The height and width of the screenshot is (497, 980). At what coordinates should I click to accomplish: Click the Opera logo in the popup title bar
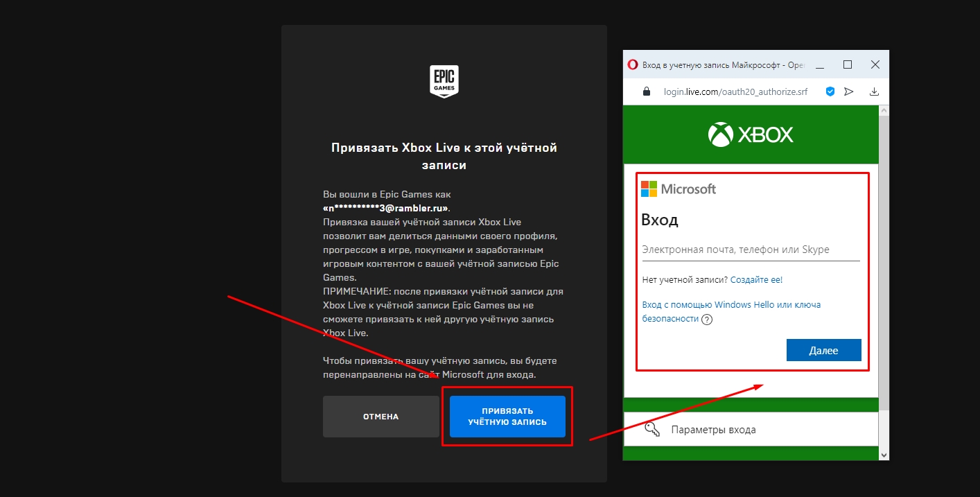[632, 65]
